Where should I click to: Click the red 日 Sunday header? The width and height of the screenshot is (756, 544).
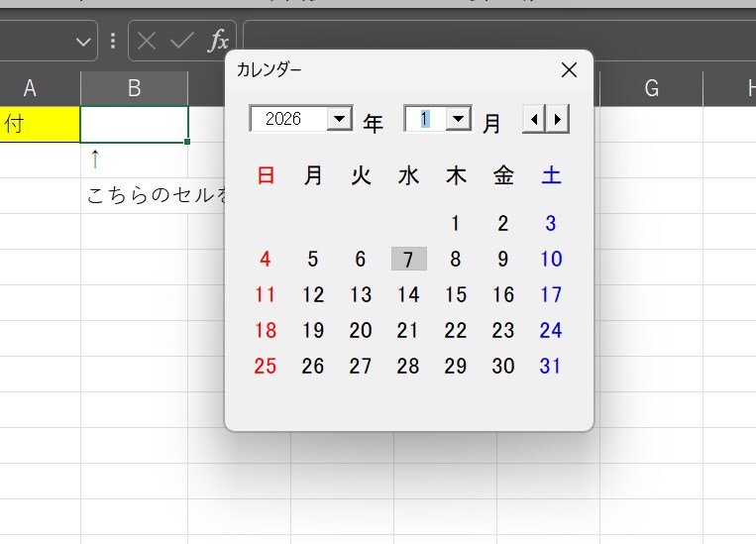click(266, 175)
